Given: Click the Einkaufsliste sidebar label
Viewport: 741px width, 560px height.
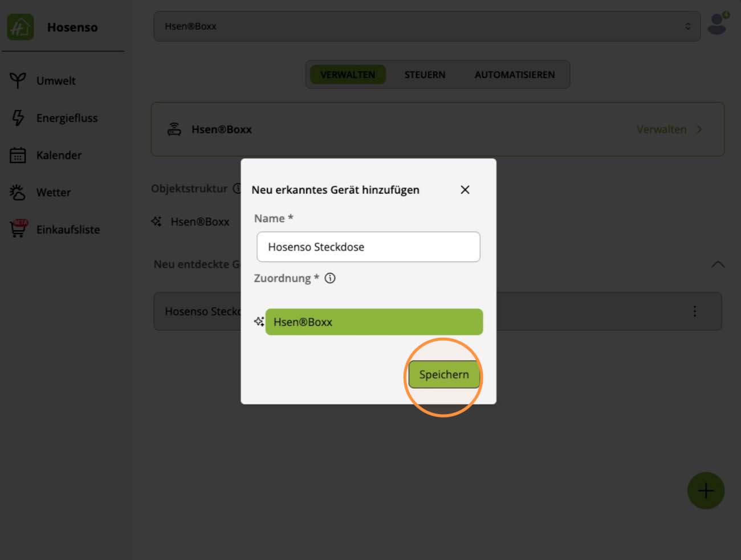Looking at the screenshot, I should (68, 230).
